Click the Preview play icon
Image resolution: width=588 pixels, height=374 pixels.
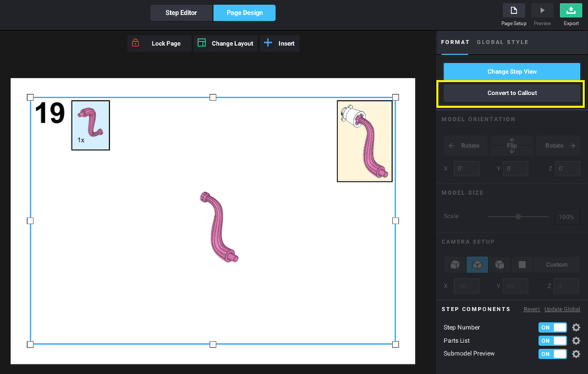pos(542,11)
